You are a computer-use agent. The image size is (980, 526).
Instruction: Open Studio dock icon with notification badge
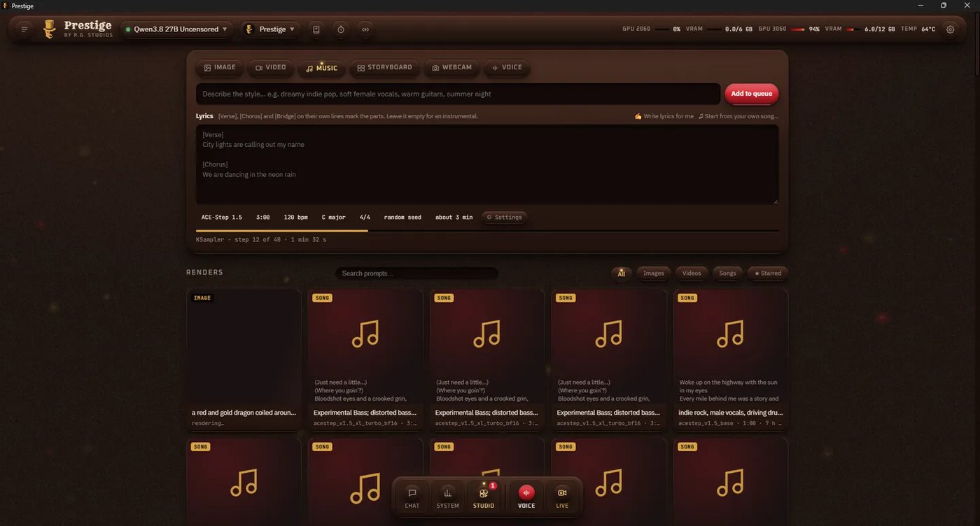484,497
